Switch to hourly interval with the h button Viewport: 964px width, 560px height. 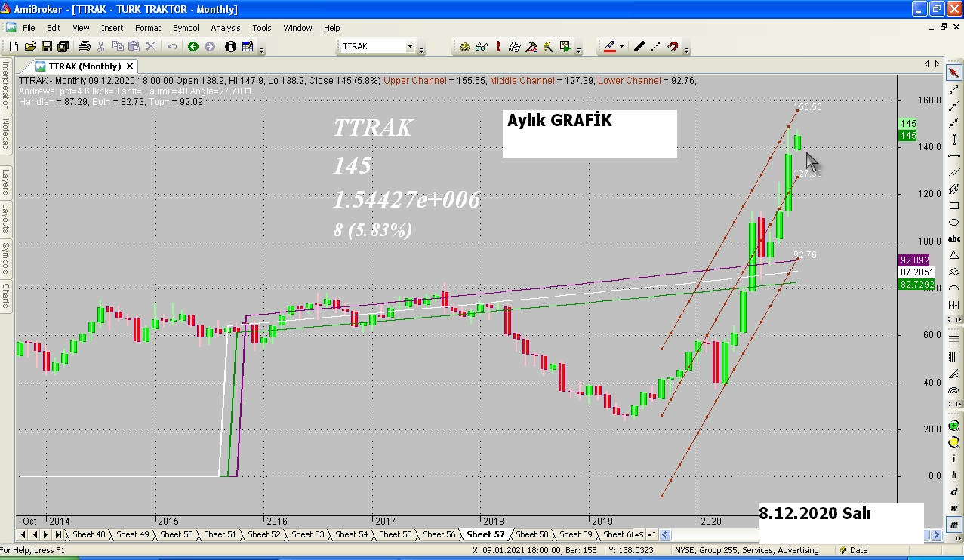[954, 475]
